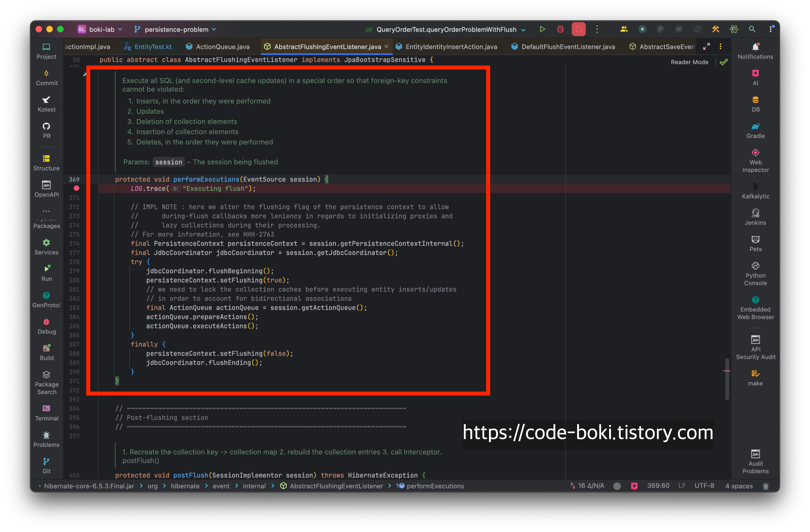Click the performExecutions breadcrumb
The image size is (810, 532).
(x=435, y=486)
